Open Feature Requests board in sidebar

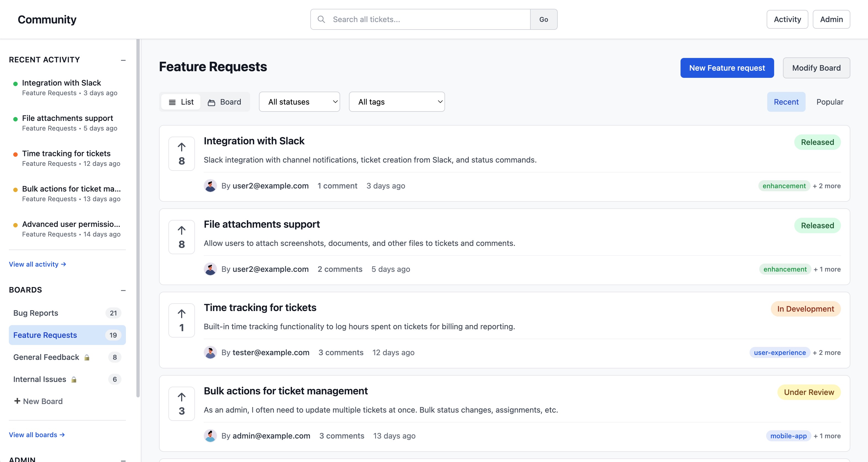(67, 335)
